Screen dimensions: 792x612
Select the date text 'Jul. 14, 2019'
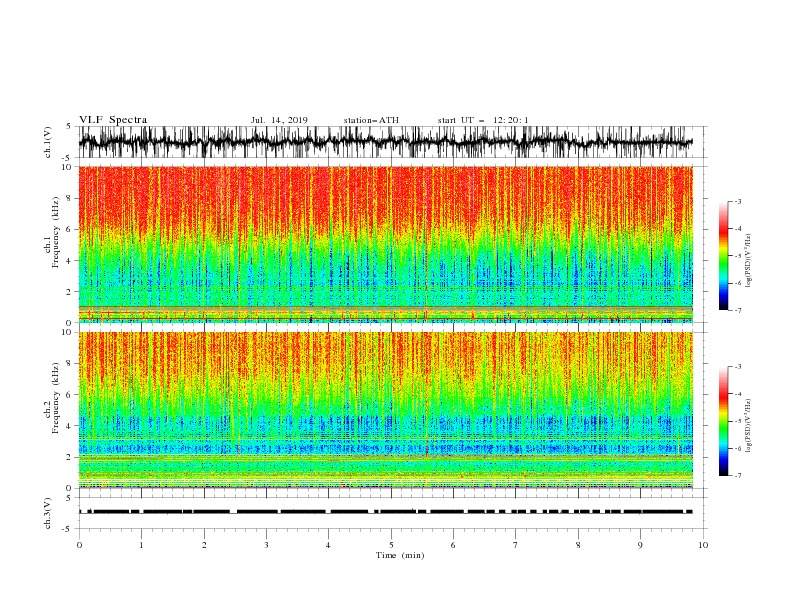279,120
